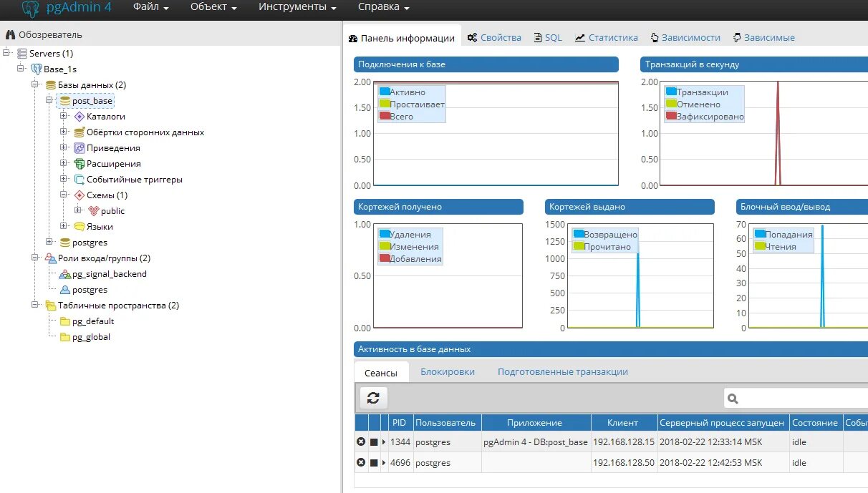Select the Панель информации tab

pyautogui.click(x=402, y=38)
